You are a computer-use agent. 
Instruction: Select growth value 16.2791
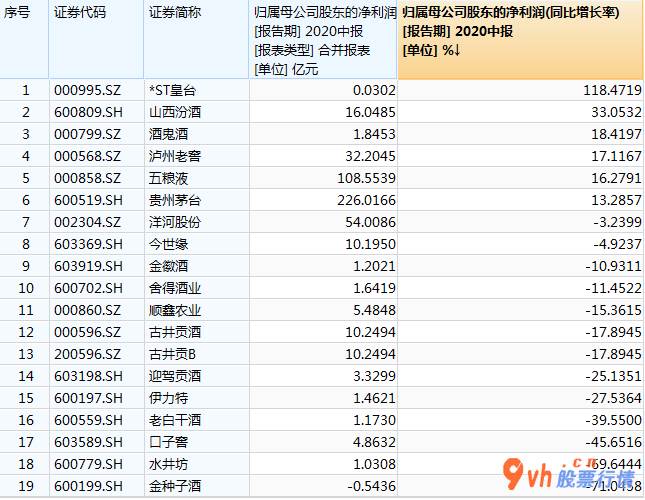point(616,178)
